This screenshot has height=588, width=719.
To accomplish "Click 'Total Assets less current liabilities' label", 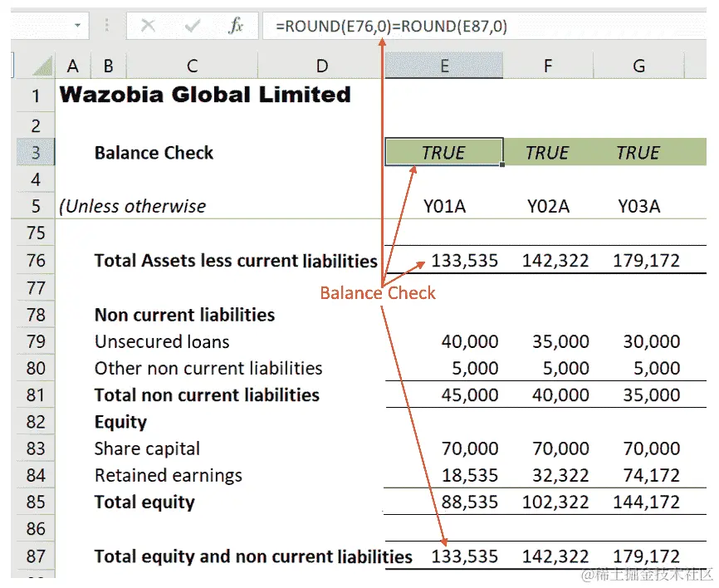I will [x=236, y=261].
